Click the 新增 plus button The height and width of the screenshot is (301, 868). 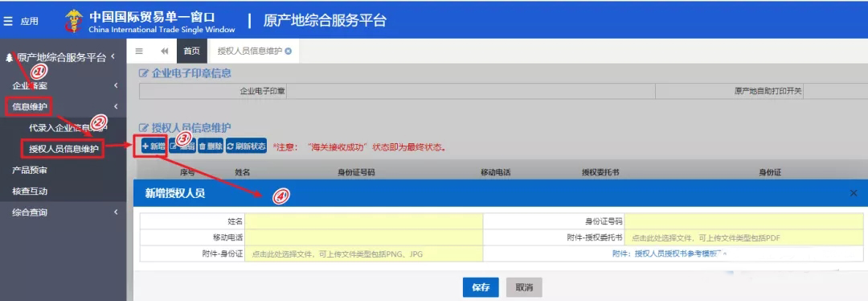click(x=153, y=146)
